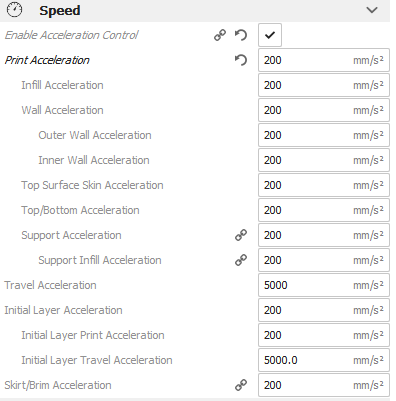
Task: Focus the Outer Wall Acceleration field
Action: pyautogui.click(x=324, y=135)
